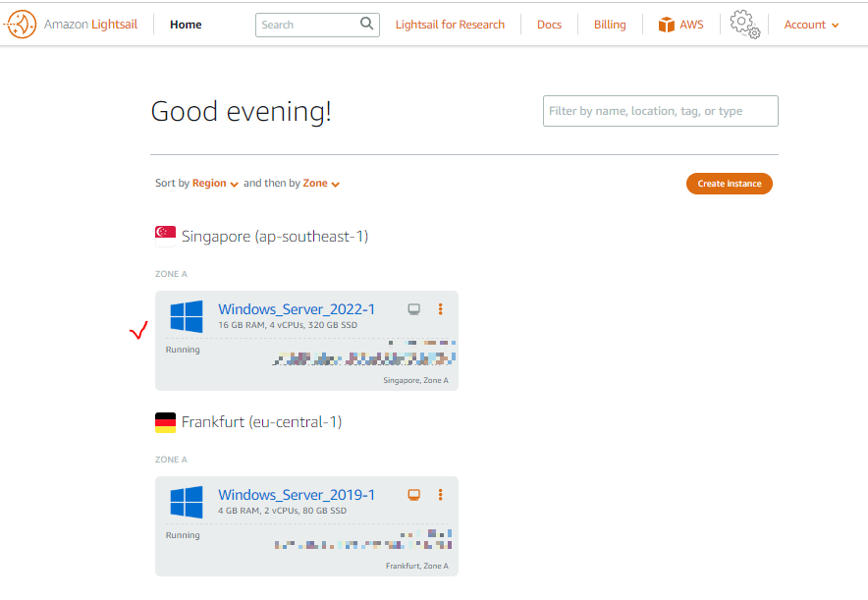Viewport: 868px width, 600px height.
Task: Open the RDP console icon for Windows_Server_2022-1
Action: [414, 309]
